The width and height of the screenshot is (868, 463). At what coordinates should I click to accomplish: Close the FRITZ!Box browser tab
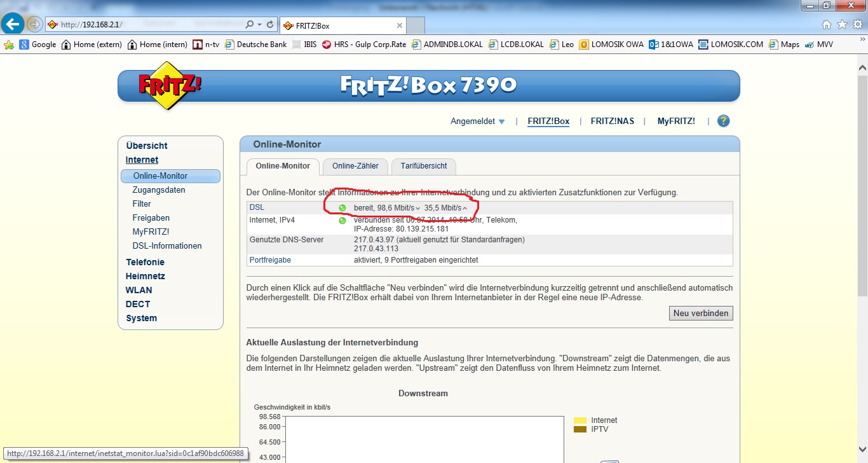pos(400,26)
